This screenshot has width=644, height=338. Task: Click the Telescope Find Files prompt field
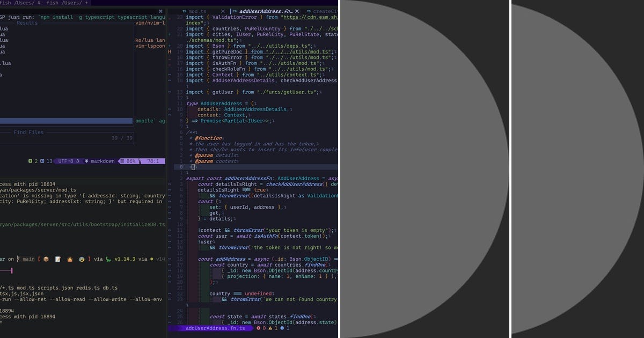click(67, 138)
